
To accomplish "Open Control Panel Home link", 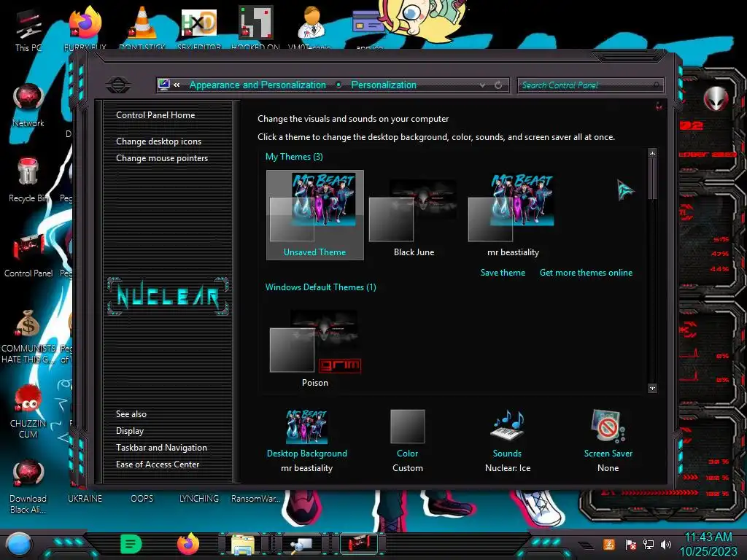I will coord(155,114).
